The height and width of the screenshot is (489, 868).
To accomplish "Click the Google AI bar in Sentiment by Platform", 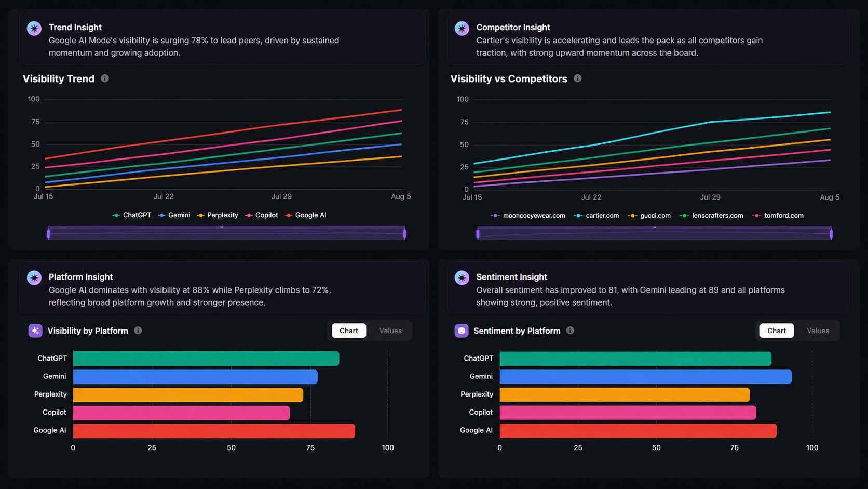I will 638,431.
